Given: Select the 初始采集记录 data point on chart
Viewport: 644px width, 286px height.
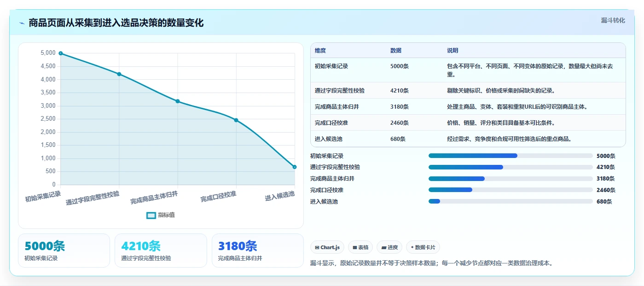Looking at the screenshot, I should pyautogui.click(x=61, y=53).
